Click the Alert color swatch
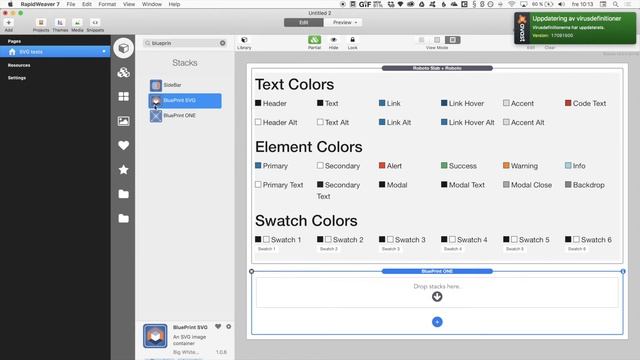Screen dimensions: 640x360 pyautogui.click(x=382, y=166)
